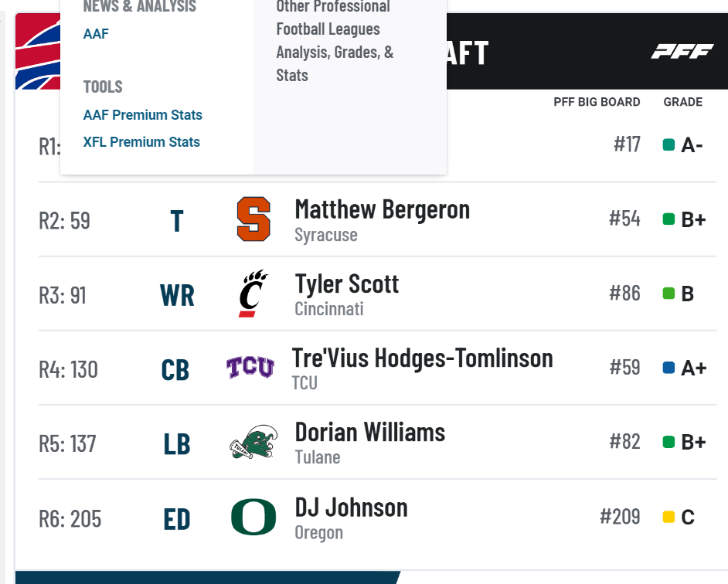
Task: Click the blue A+ grade square
Action: (668, 368)
